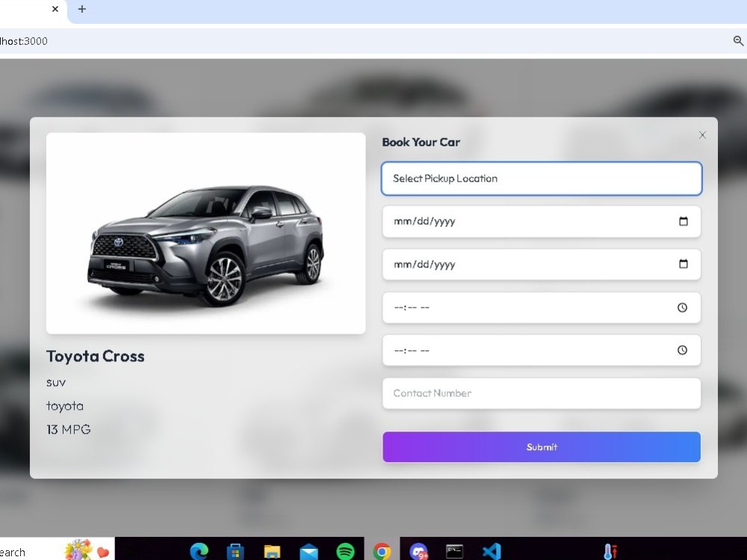Open clock picker on second time field
The image size is (747, 560).
[x=682, y=350]
